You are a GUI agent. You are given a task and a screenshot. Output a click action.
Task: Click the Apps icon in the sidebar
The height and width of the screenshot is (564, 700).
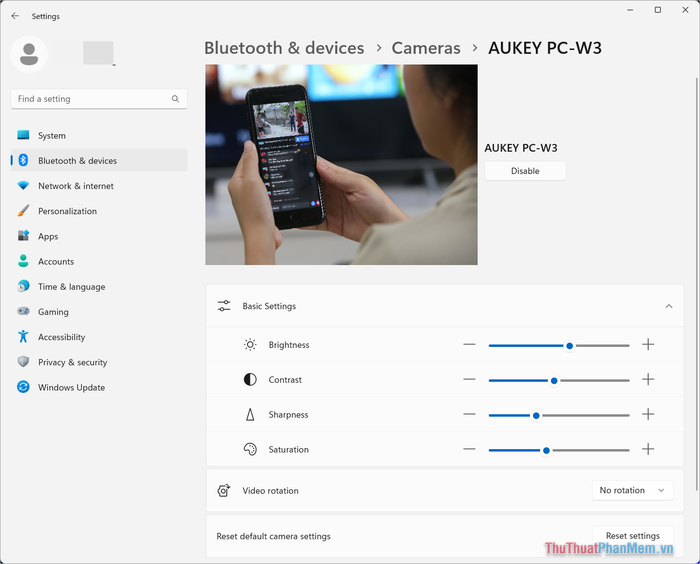pos(23,236)
